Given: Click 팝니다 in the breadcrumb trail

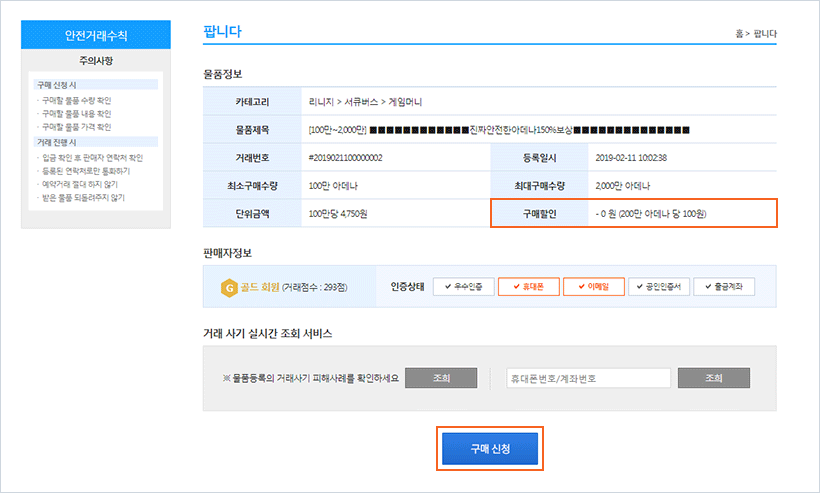Looking at the screenshot, I should [765, 34].
